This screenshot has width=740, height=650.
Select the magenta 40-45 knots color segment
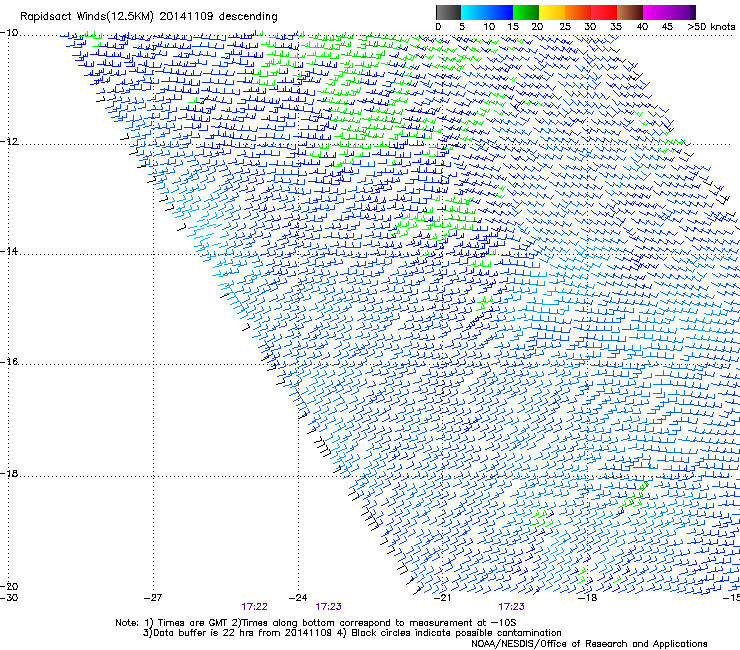pyautogui.click(x=656, y=12)
